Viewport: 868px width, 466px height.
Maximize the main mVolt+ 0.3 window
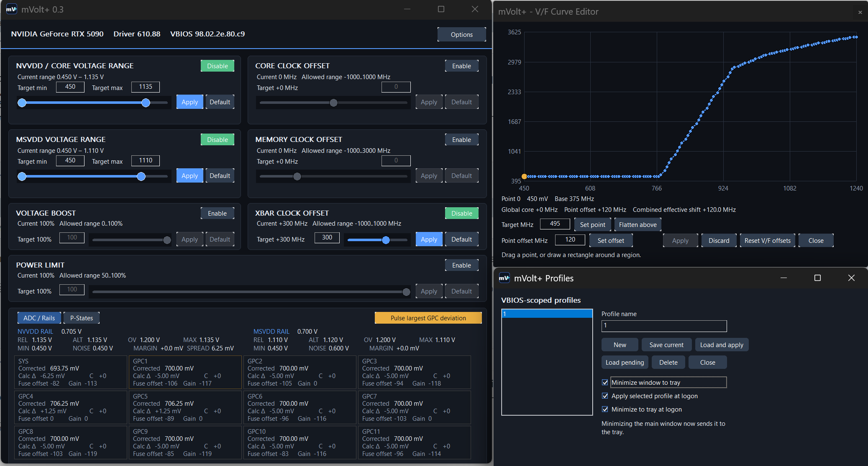(441, 9)
